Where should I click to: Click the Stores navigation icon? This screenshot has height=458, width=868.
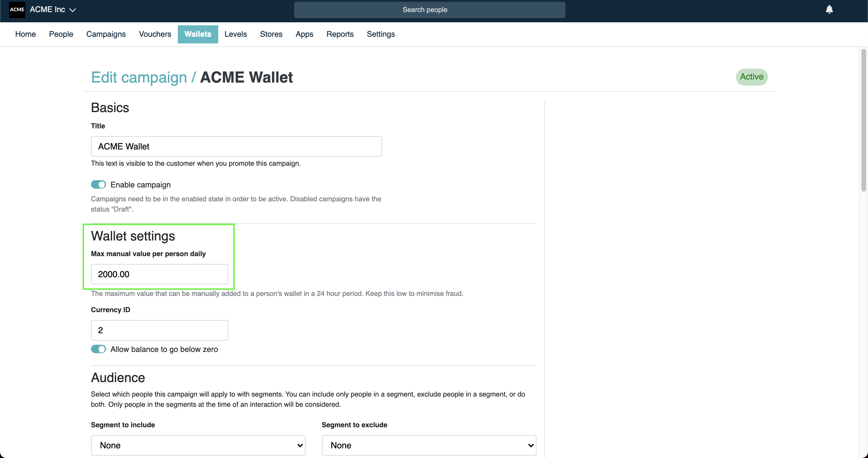click(x=271, y=34)
